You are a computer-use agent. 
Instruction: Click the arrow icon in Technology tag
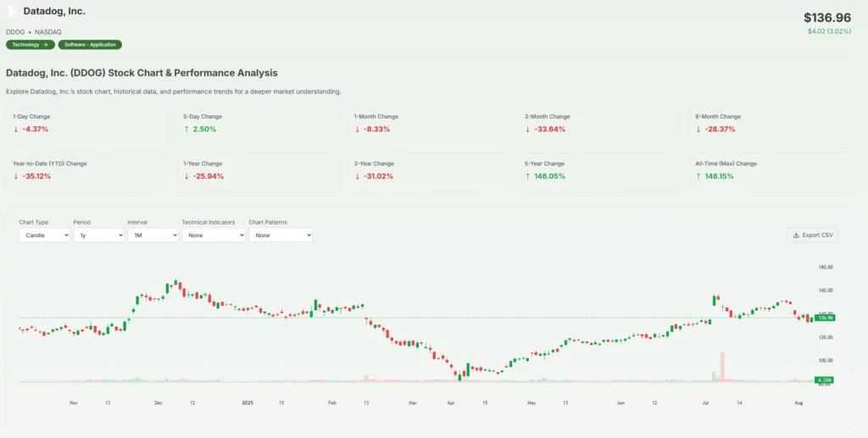pos(46,45)
